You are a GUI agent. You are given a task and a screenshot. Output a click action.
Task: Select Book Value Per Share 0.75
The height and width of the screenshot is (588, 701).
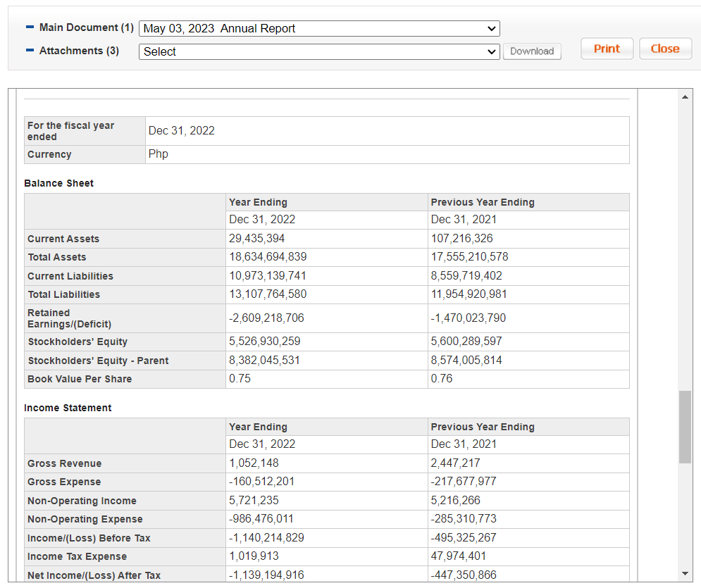(240, 378)
